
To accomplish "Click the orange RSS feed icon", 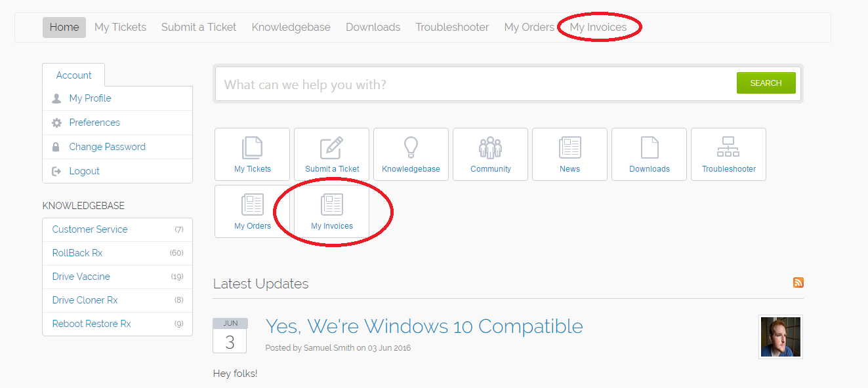I will tap(798, 282).
